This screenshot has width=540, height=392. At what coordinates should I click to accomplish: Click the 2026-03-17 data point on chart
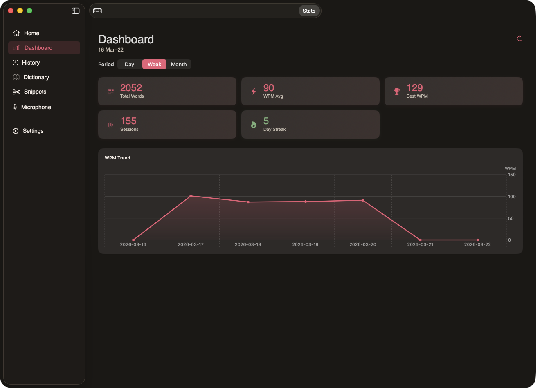191,196
